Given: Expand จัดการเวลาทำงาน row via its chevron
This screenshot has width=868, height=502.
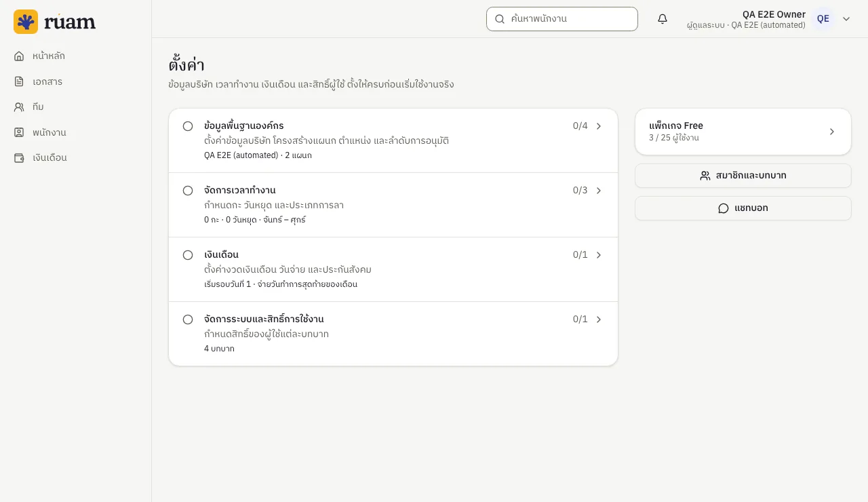Looking at the screenshot, I should coord(599,191).
